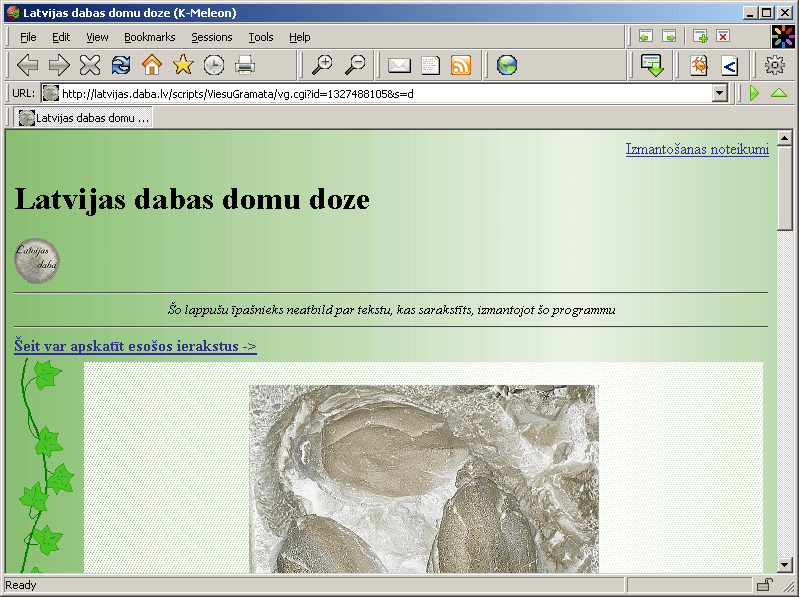
Task: Click the green Go play arrow
Action: pyautogui.click(x=755, y=93)
